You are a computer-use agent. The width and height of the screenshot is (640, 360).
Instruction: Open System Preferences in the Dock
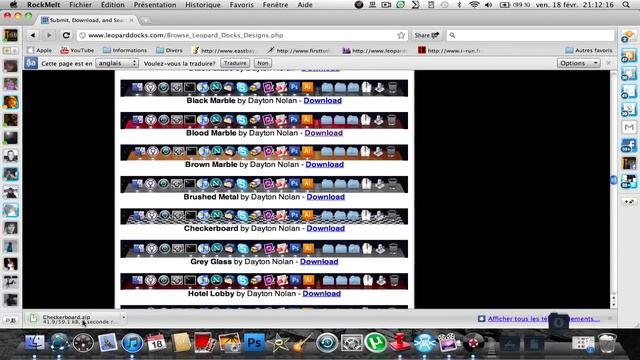point(351,343)
